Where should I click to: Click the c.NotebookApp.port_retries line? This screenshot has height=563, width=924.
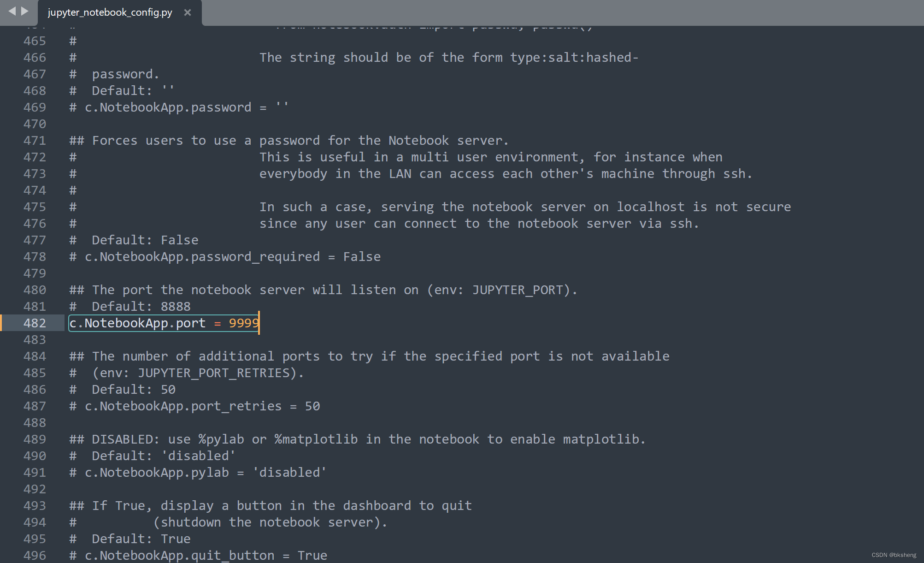pyautogui.click(x=195, y=406)
